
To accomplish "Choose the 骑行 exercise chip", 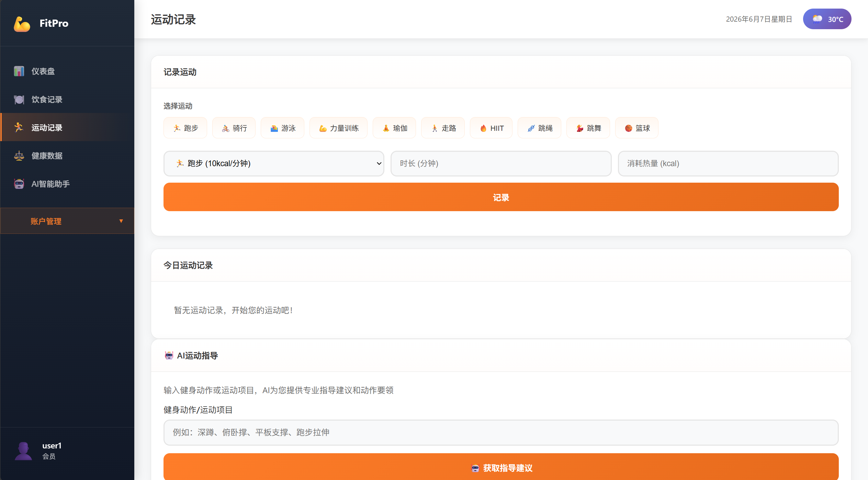I will coord(234,128).
